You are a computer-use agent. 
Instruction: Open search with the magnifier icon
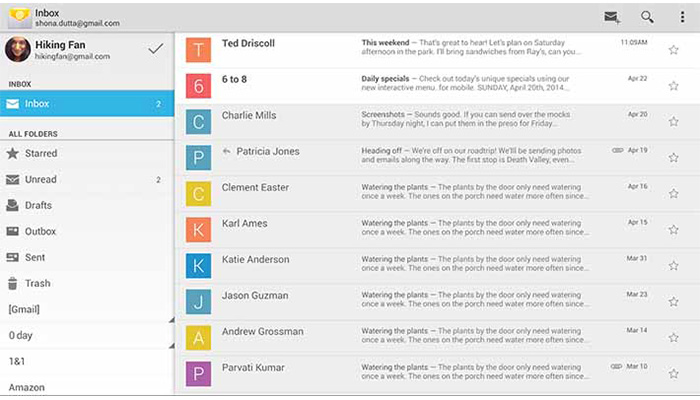pos(647,17)
